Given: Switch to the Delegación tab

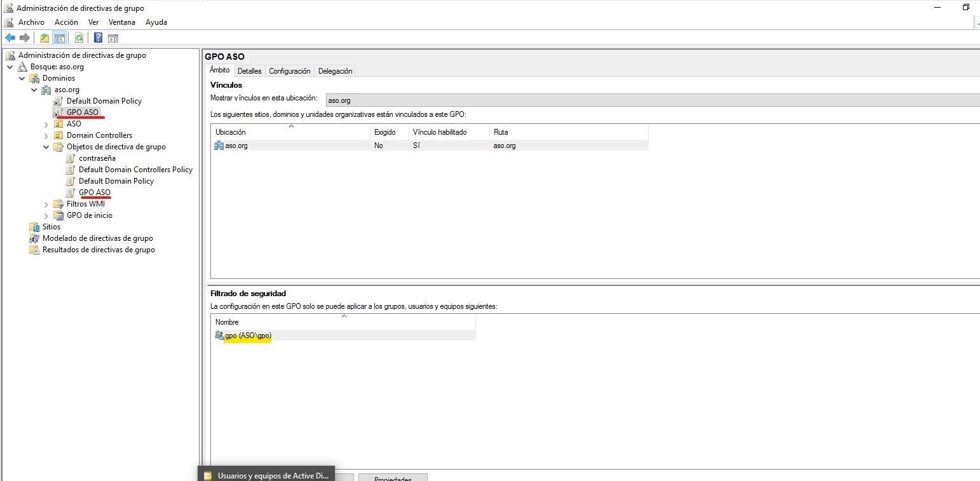Looking at the screenshot, I should pyautogui.click(x=335, y=71).
